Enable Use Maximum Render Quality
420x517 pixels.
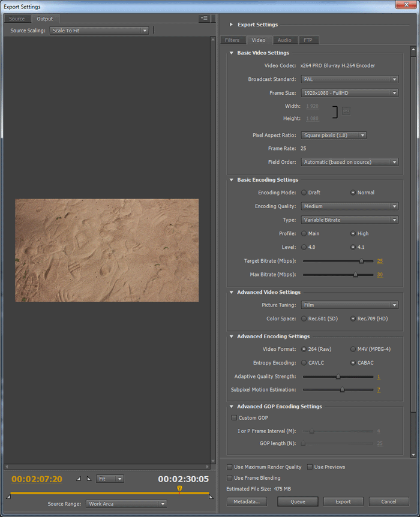click(229, 467)
